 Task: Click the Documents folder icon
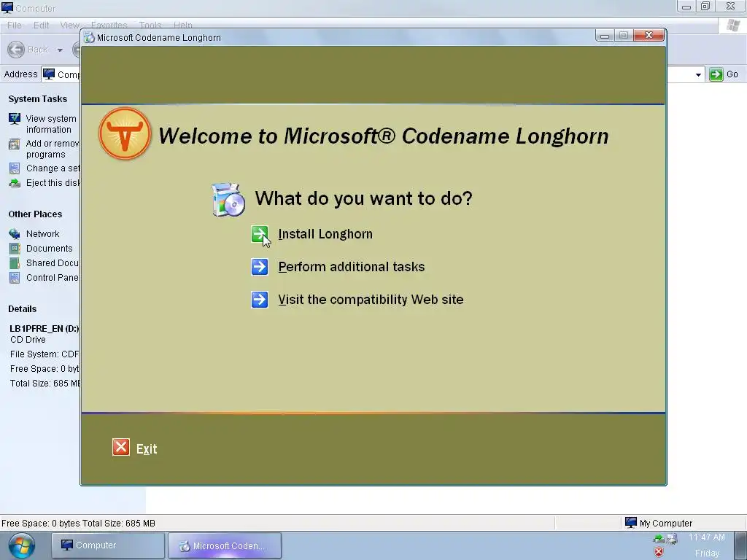click(x=15, y=249)
